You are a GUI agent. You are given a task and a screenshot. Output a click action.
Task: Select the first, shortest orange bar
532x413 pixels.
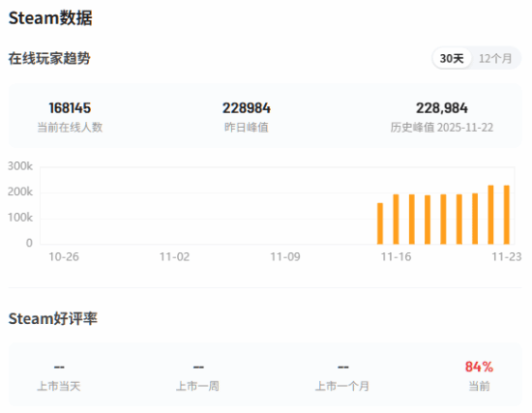pyautogui.click(x=380, y=223)
